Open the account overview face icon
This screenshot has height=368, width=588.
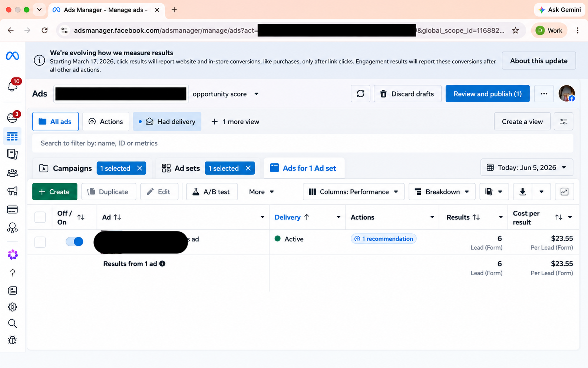[13, 117]
